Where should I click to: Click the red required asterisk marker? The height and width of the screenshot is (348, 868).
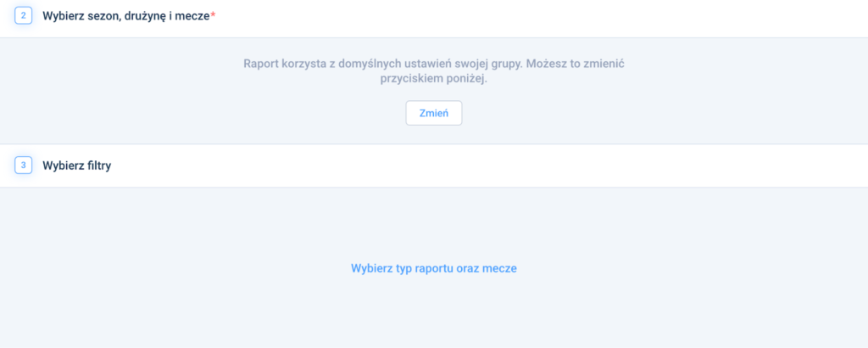[x=213, y=15]
